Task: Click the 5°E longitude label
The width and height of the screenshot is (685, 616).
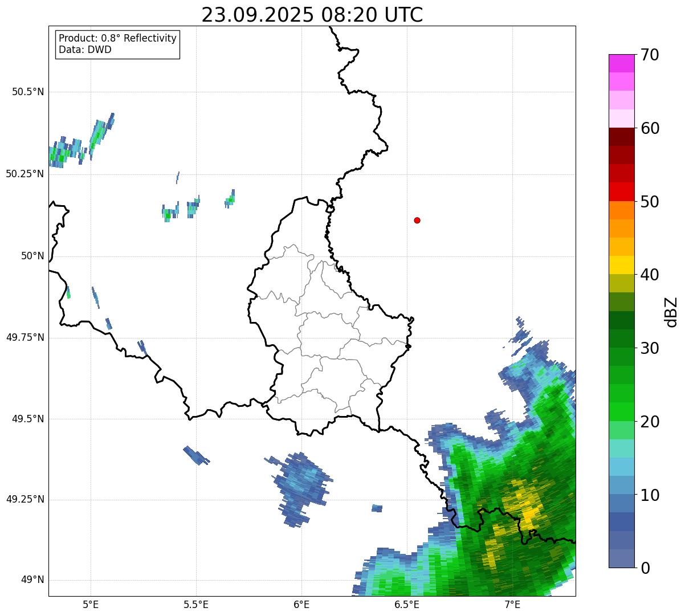Action: pyautogui.click(x=91, y=604)
